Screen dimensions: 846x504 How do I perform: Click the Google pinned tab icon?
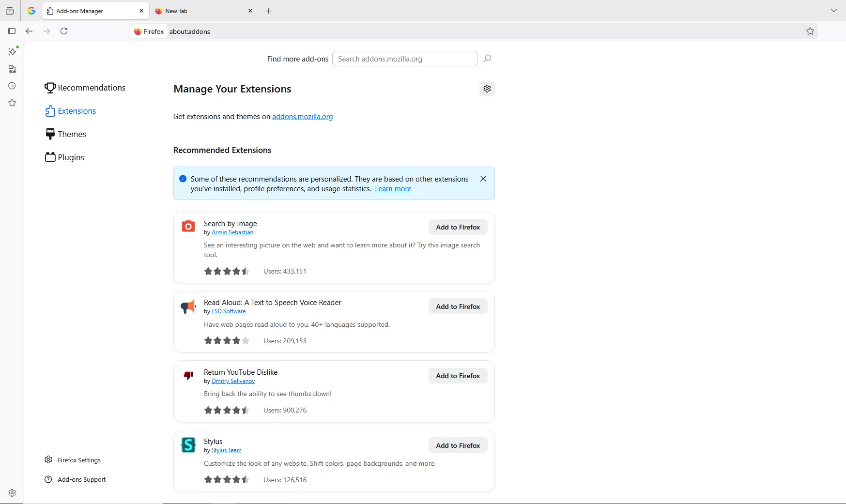coord(31,11)
